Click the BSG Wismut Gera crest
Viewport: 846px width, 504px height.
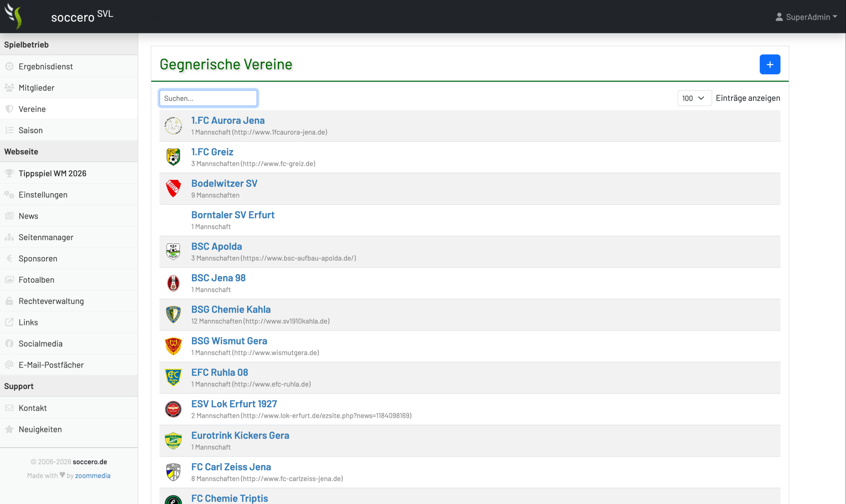[173, 346]
